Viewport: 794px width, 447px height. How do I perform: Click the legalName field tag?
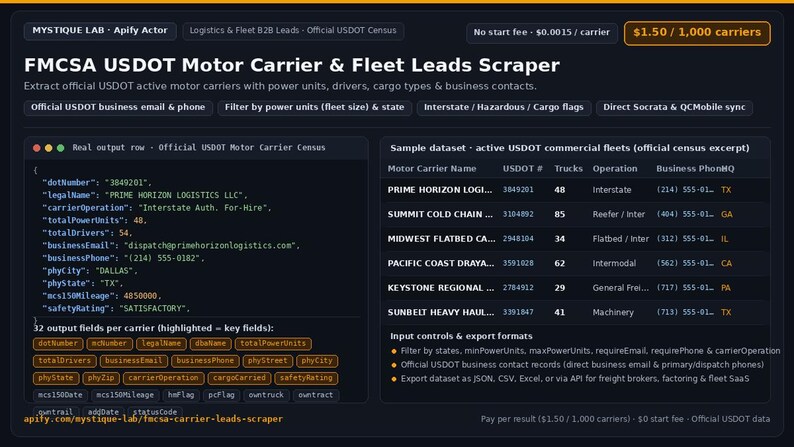click(161, 344)
